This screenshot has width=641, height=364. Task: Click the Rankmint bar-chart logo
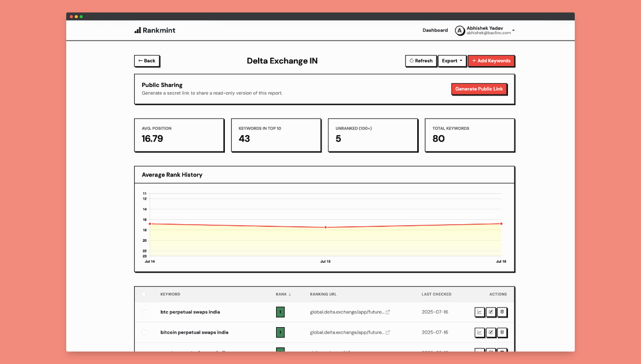137,30
